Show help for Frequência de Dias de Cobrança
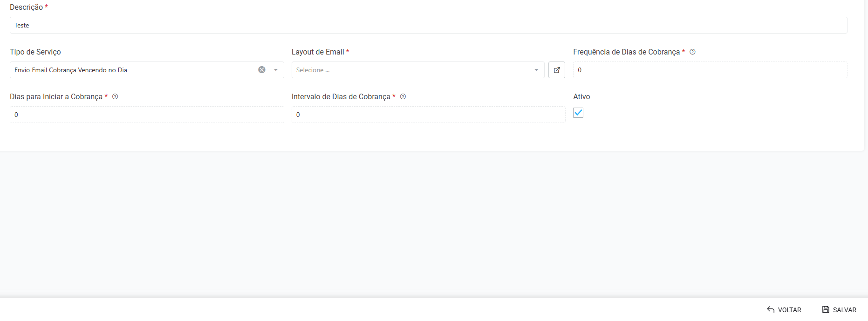This screenshot has height=321, width=868. point(692,52)
